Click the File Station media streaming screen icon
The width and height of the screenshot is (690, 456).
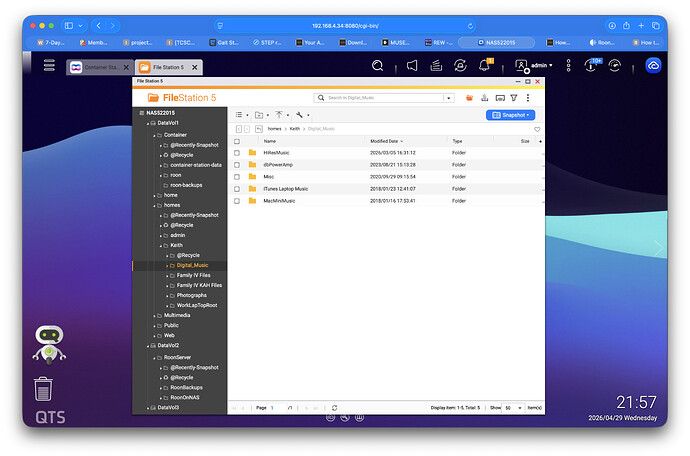[x=500, y=98]
